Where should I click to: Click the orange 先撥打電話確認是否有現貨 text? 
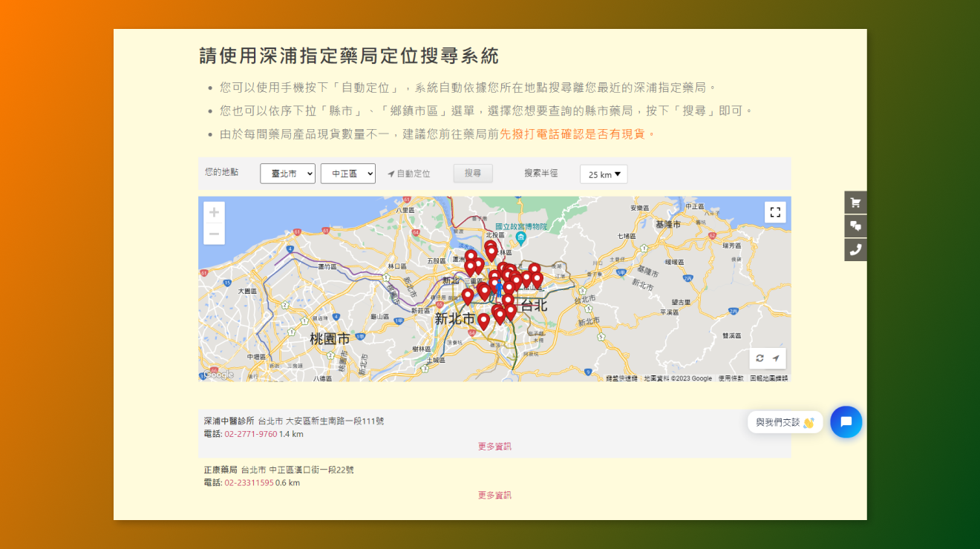pos(578,134)
